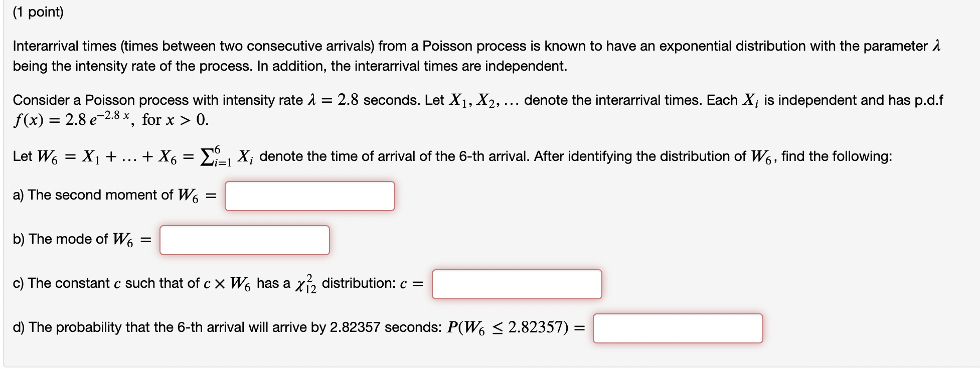Click the answer field for constant c
The width and height of the screenshot is (980, 369).
(517, 285)
